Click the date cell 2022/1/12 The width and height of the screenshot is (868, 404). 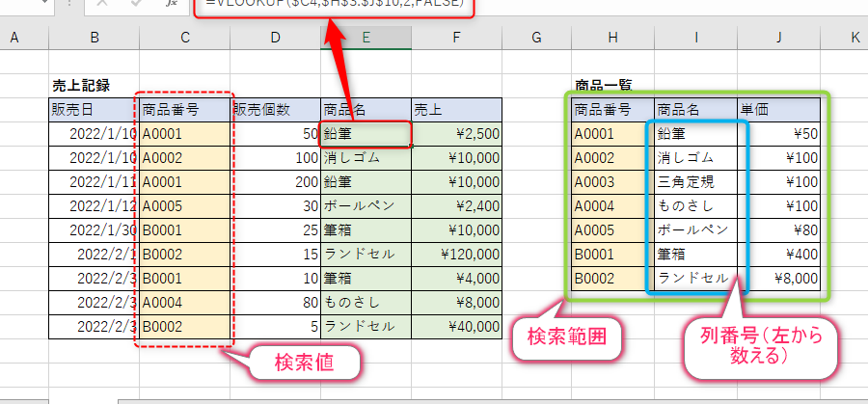pyautogui.click(x=95, y=206)
